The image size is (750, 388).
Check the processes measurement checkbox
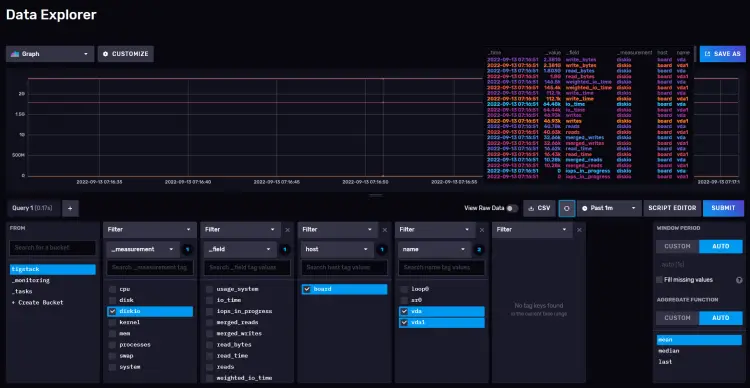(x=112, y=344)
